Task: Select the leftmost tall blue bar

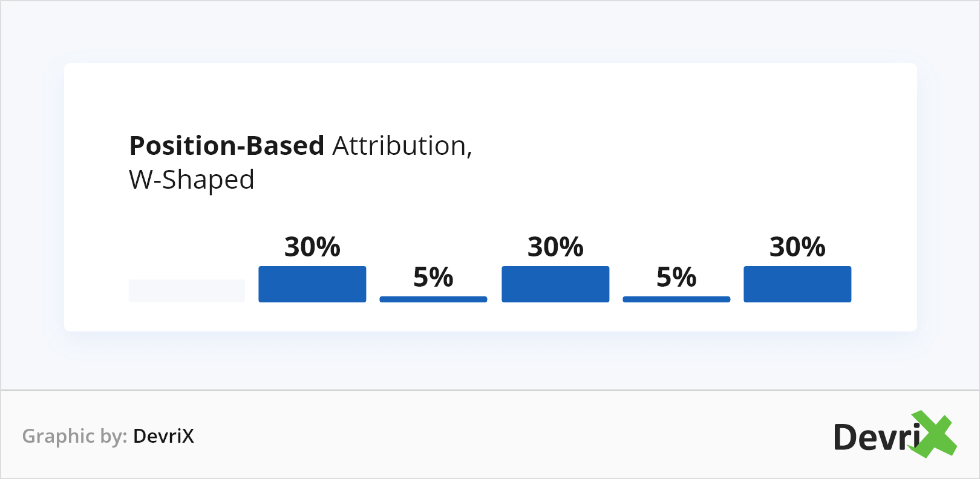Action: pos(312,284)
